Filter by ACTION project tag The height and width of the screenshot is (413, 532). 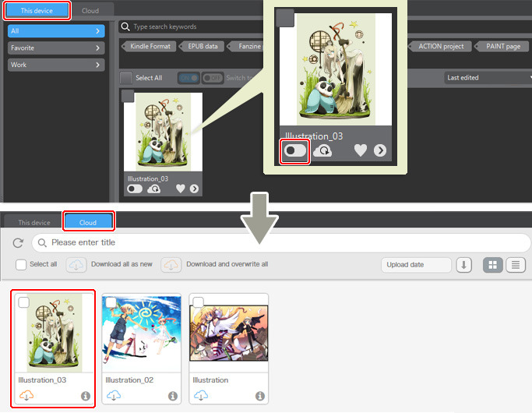pos(440,46)
